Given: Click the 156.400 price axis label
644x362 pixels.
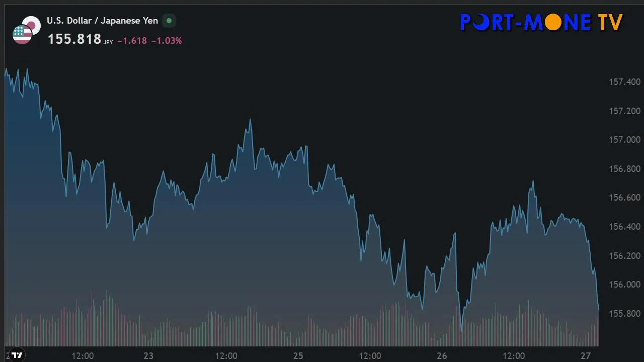Looking at the screenshot, I should point(624,226).
